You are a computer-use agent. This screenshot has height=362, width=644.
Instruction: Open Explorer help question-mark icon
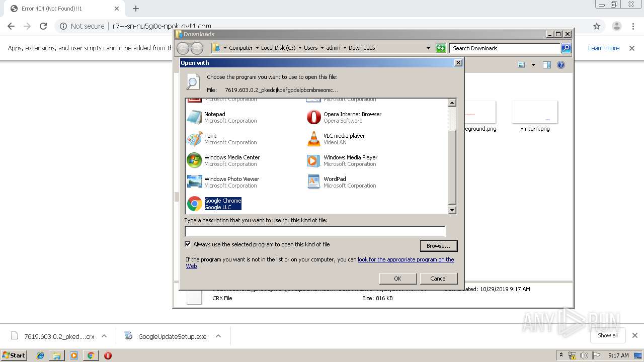tap(561, 65)
